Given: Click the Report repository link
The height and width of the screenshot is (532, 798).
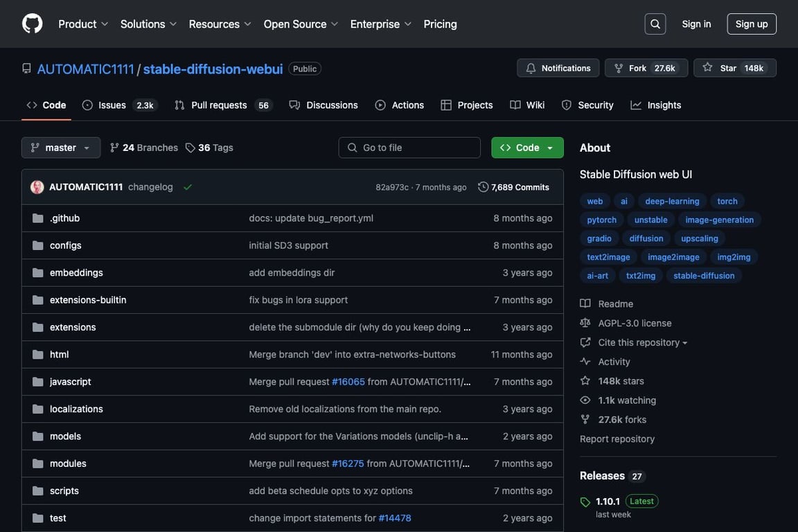Looking at the screenshot, I should (617, 439).
